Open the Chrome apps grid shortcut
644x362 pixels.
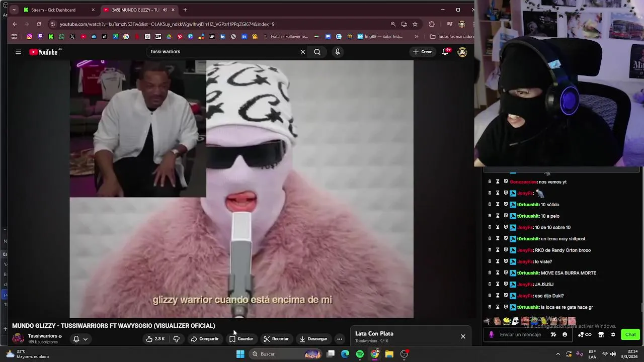(x=14, y=37)
